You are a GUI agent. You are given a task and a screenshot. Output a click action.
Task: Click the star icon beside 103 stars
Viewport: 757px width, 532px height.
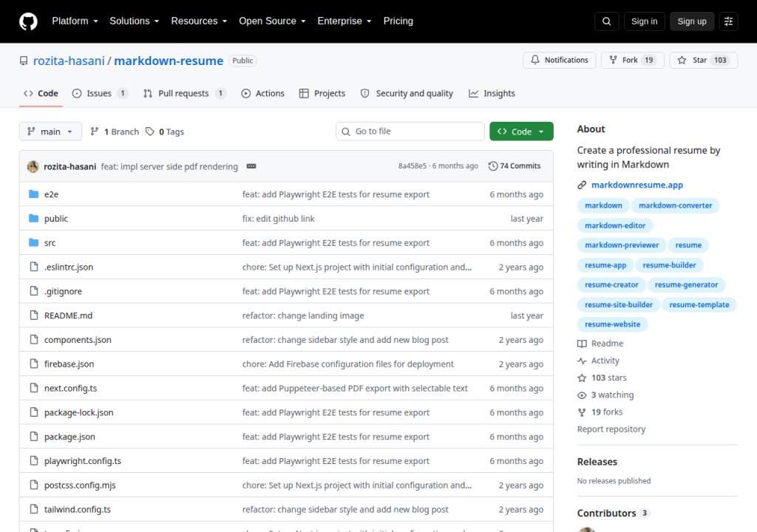coord(582,378)
